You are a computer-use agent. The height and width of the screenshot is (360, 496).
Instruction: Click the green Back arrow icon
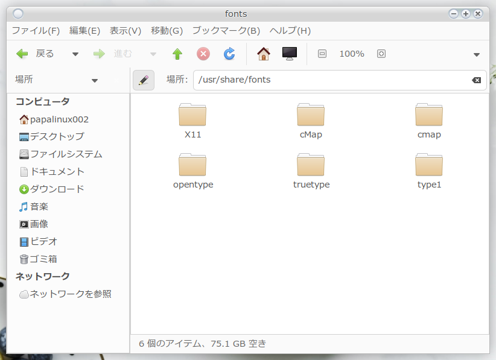(22, 54)
